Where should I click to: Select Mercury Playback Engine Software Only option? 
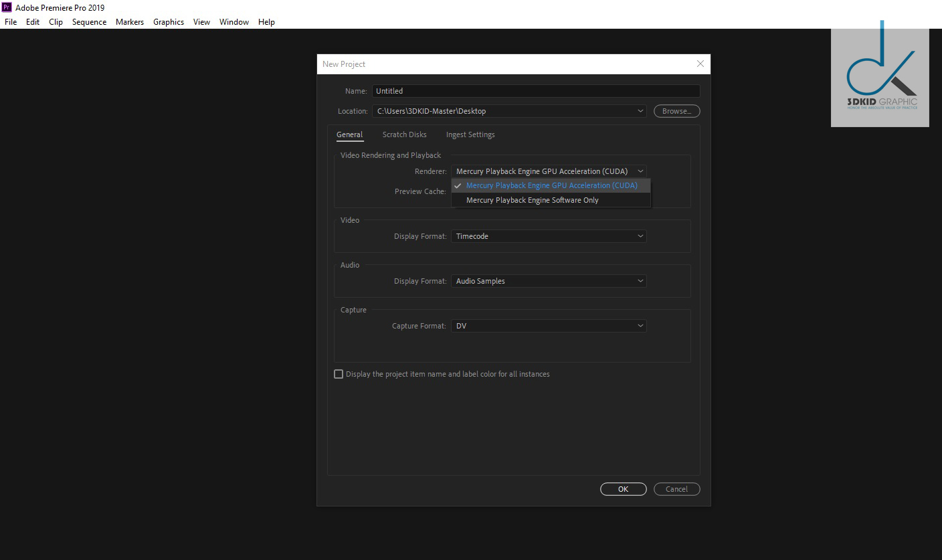pos(532,200)
